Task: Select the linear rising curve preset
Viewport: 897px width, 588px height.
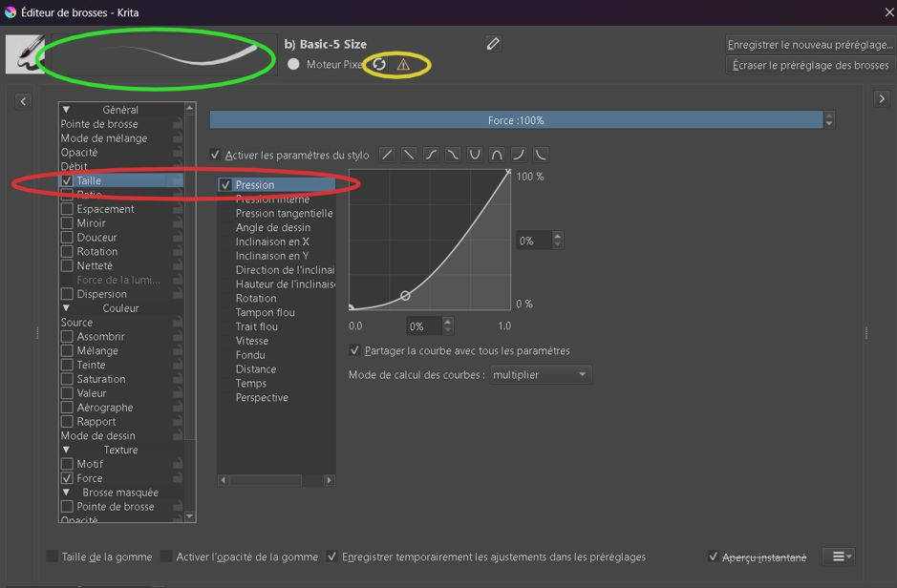Action: (387, 155)
